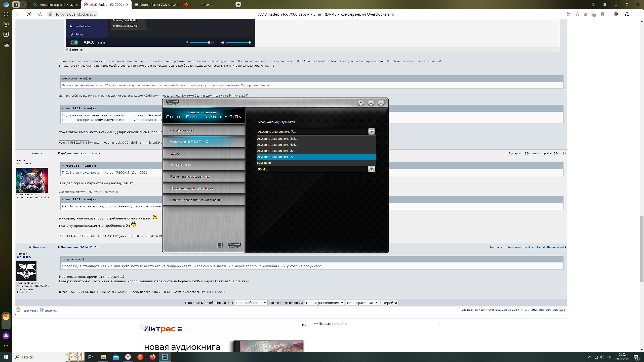Switch to Sound Blaster ZXR browser tab

pyautogui.click(x=157, y=5)
